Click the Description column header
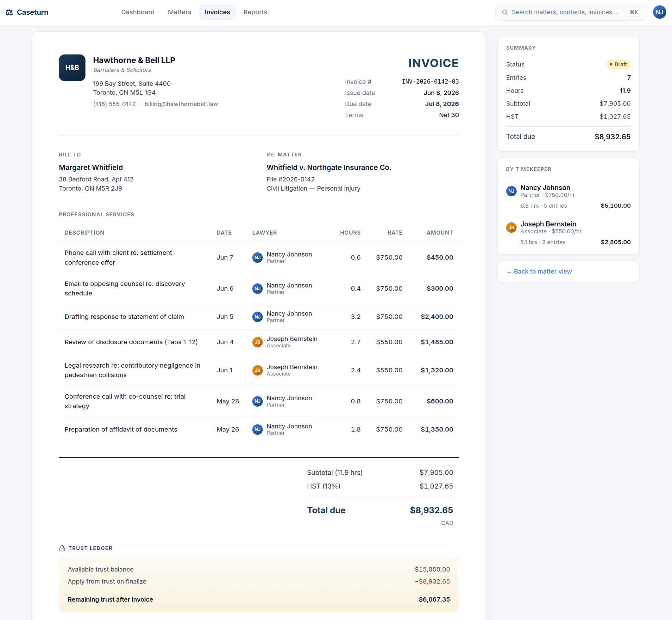This screenshot has width=672, height=620. (85, 233)
